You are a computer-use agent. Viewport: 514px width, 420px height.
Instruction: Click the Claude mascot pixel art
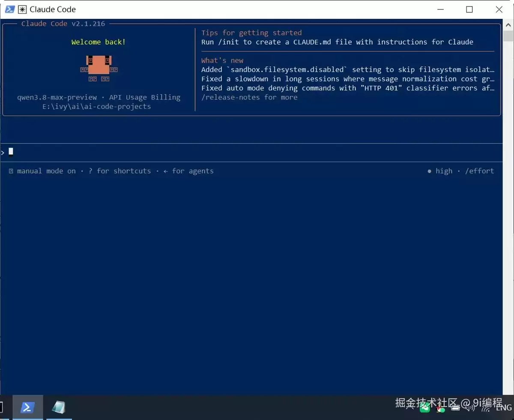99,68
